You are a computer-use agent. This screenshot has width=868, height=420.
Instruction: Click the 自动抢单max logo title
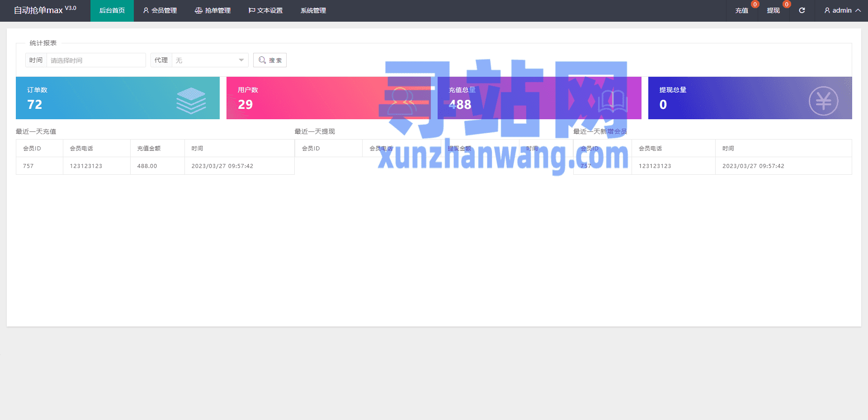coord(38,10)
